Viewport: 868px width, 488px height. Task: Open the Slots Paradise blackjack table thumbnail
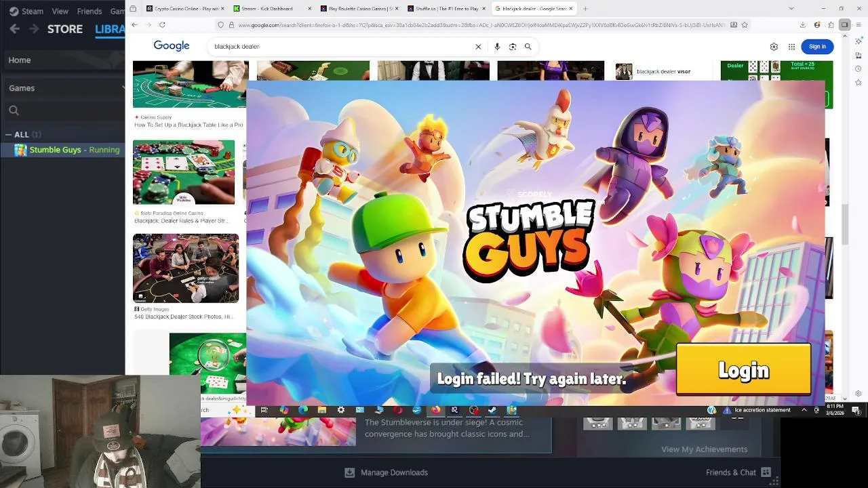(x=184, y=172)
